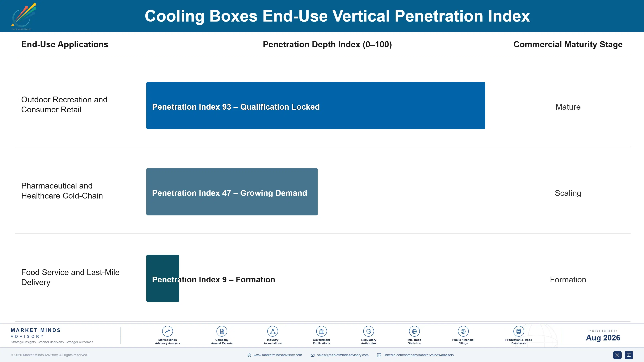Image resolution: width=644 pixels, height=362 pixels.
Task: Click the MARKET MINDS ADVISORY footer wordmark
Action: [x=36, y=333]
